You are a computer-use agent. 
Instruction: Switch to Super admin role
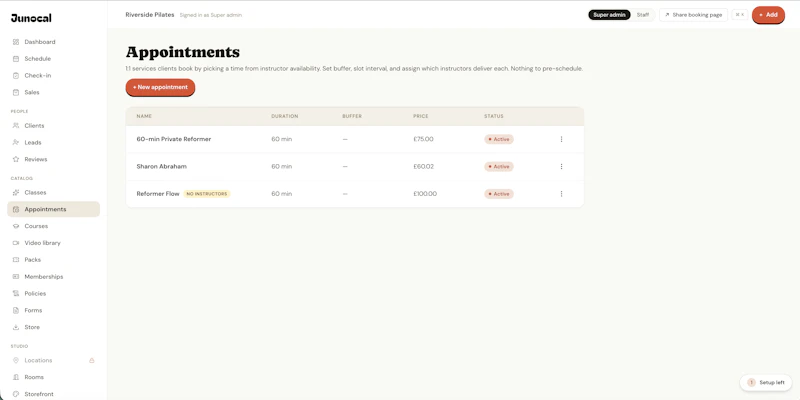609,15
